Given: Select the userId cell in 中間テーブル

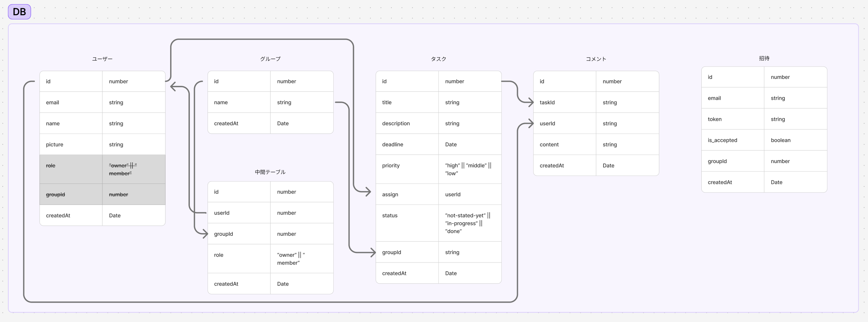Looking at the screenshot, I should point(239,213).
